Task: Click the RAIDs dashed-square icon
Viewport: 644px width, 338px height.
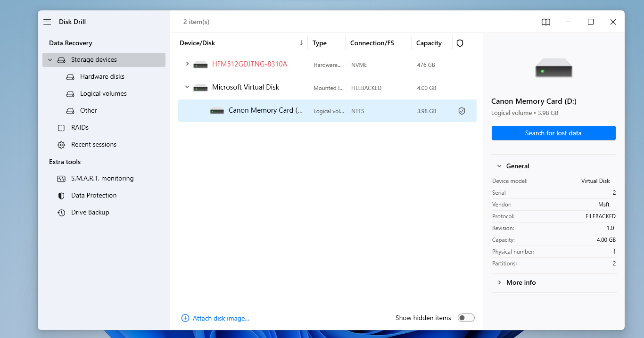Action: coord(61,128)
